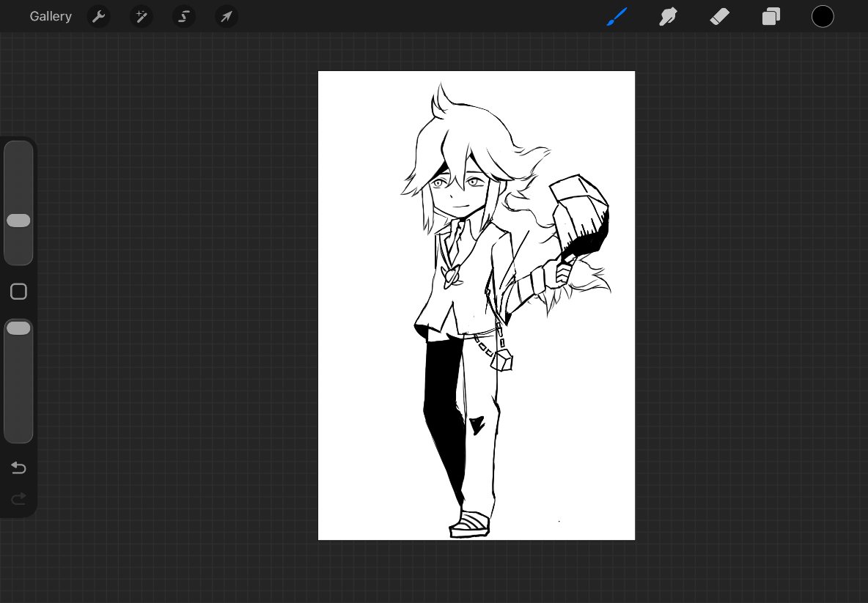The image size is (868, 603).
Task: Open the black color swatch picker
Action: click(823, 17)
